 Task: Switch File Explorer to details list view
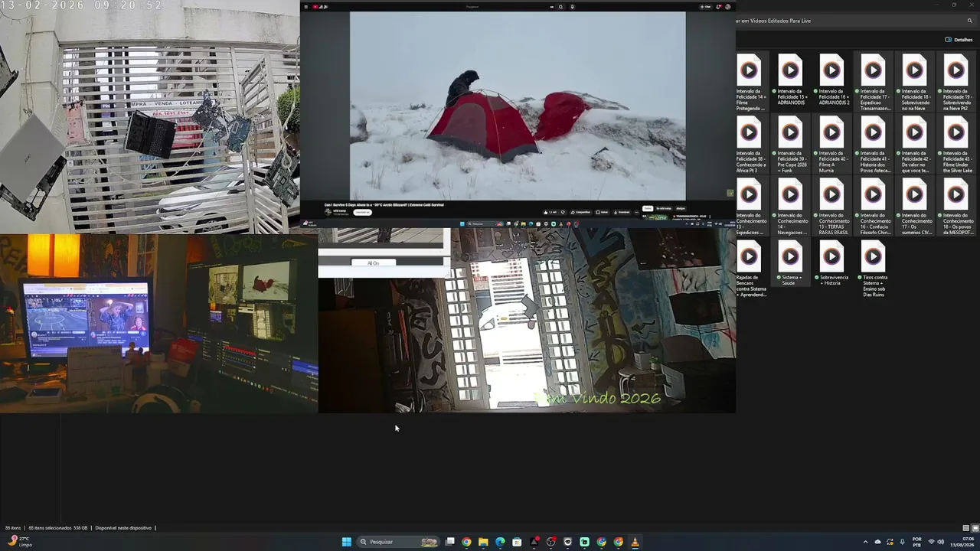tap(965, 528)
